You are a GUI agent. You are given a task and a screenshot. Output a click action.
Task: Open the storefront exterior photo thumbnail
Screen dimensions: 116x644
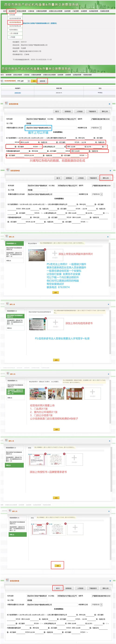click(x=38, y=394)
